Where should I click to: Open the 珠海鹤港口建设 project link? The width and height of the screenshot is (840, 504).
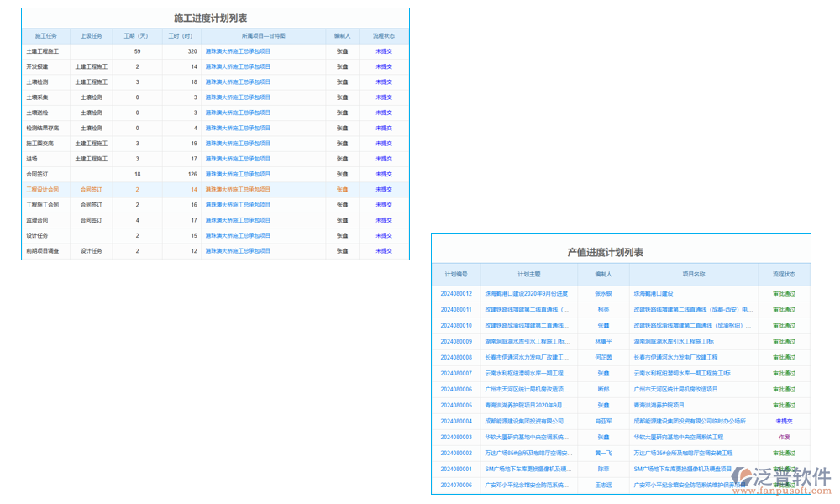point(654,293)
